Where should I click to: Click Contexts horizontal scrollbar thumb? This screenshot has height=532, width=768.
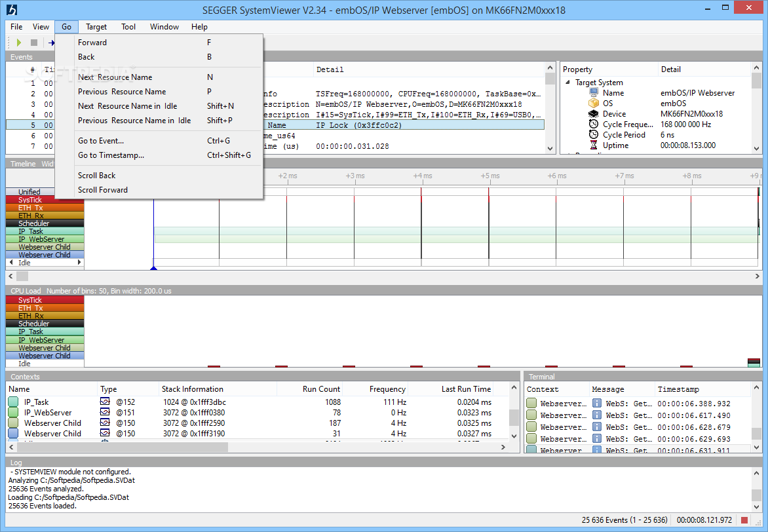pos(122,447)
